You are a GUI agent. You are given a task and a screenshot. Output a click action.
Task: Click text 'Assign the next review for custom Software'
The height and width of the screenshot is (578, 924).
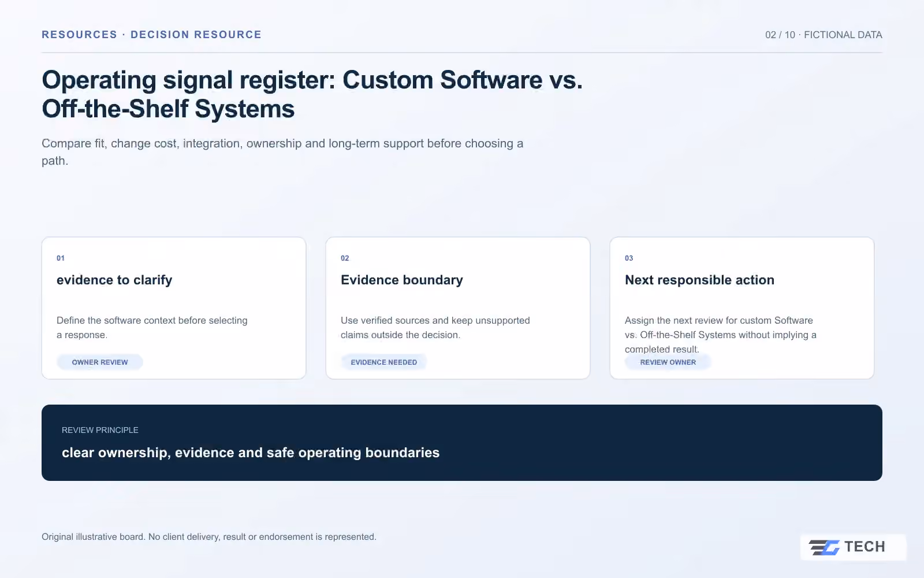pos(719,320)
